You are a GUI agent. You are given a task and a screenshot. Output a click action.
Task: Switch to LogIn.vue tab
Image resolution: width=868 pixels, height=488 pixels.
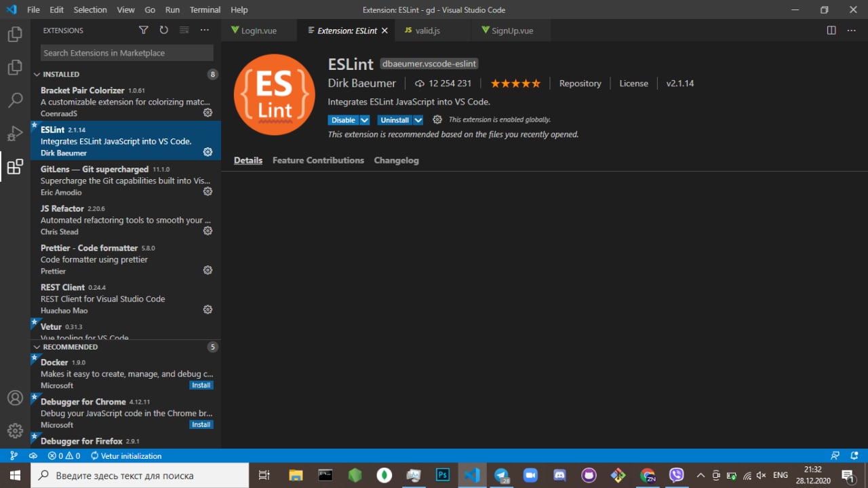pos(258,31)
